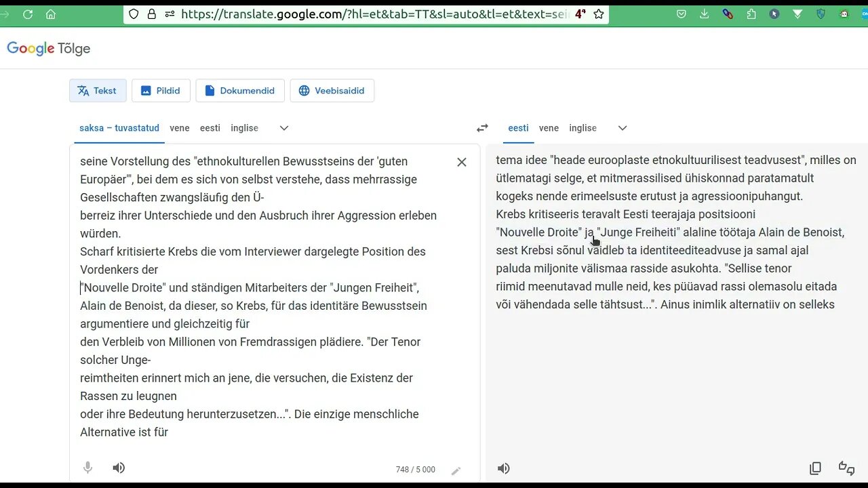The width and height of the screenshot is (868, 488).
Task: Open the Pocket save icon in toolbar
Action: click(x=682, y=14)
